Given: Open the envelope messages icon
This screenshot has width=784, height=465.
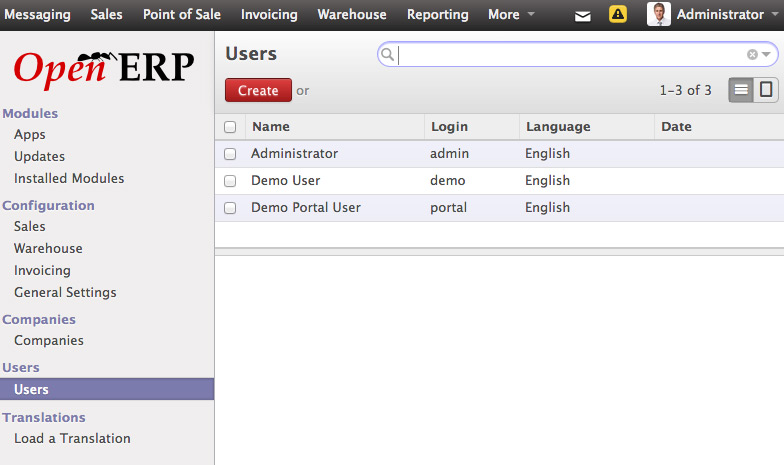Looking at the screenshot, I should click(x=583, y=15).
